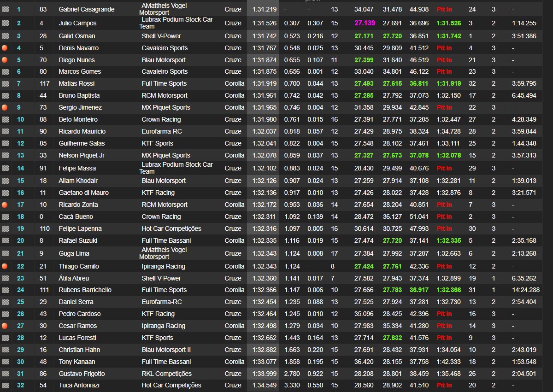The height and width of the screenshot is (392, 553).
Task: Click the green sector time 36.917
Action: click(x=418, y=290)
